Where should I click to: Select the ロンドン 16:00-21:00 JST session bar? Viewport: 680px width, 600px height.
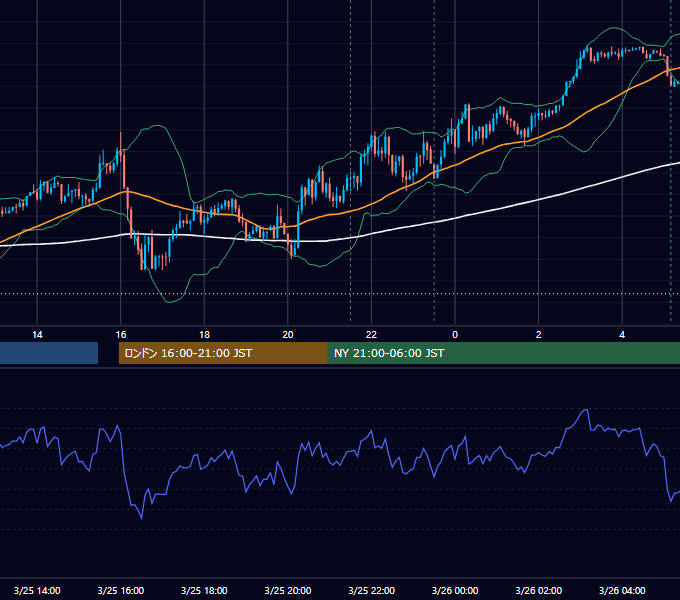[223, 353]
